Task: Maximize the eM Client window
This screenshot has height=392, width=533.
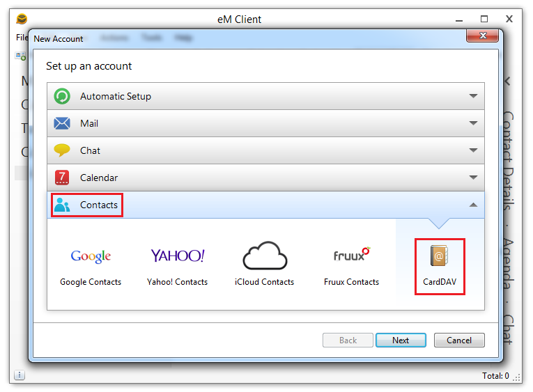Action: coord(484,19)
